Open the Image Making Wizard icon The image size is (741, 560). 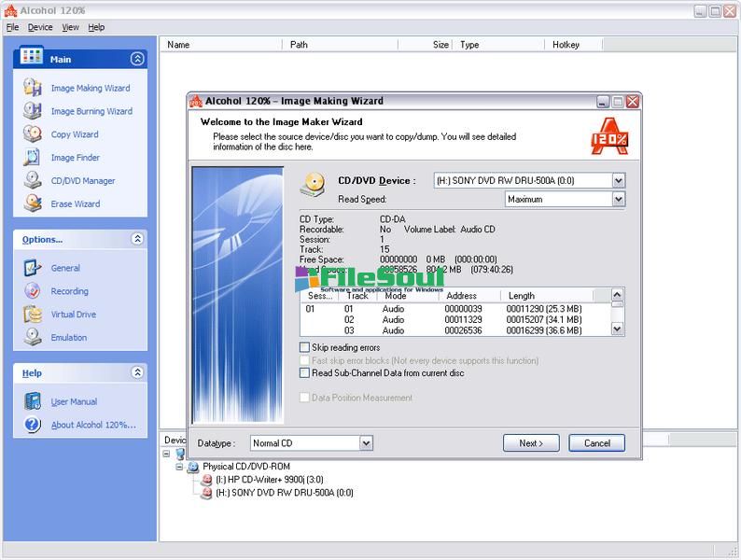33,88
